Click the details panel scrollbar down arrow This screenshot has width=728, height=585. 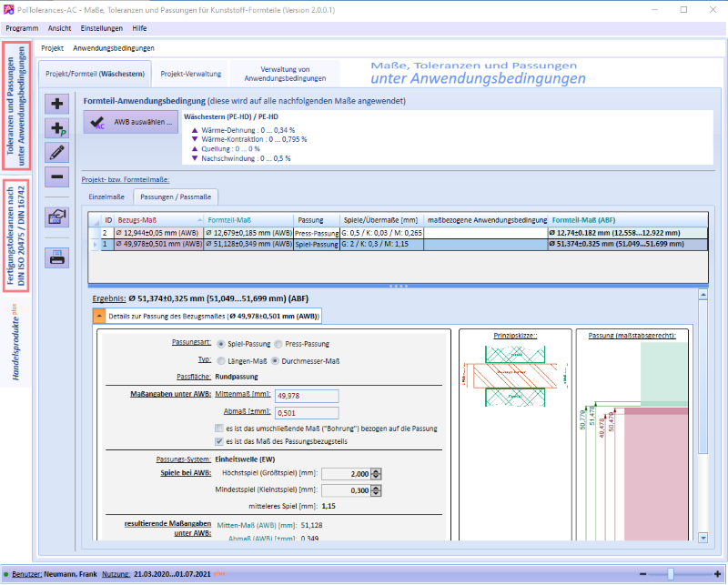tap(703, 538)
